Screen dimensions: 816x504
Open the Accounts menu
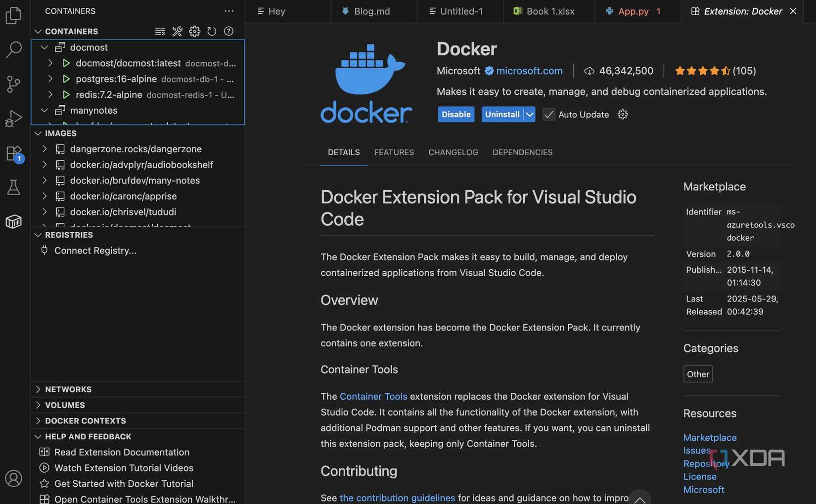(13, 478)
